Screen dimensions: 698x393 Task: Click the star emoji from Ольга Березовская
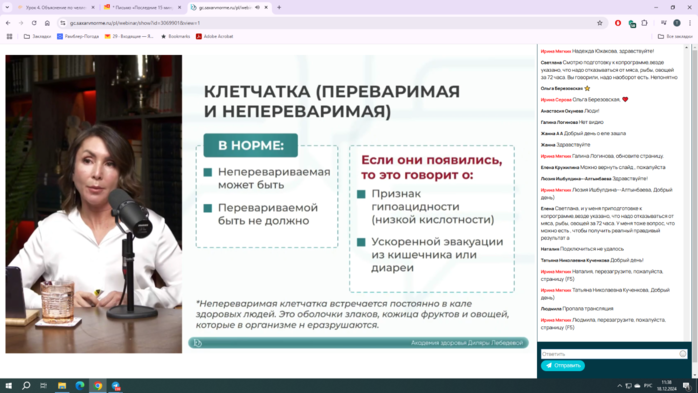(x=587, y=89)
